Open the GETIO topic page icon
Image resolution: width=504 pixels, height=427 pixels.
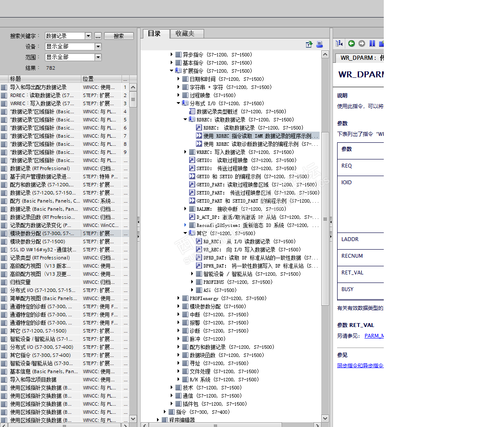pyautogui.click(x=192, y=160)
